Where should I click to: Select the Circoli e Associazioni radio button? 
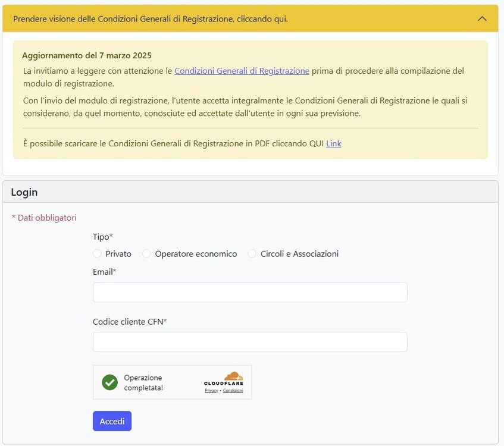coord(252,254)
